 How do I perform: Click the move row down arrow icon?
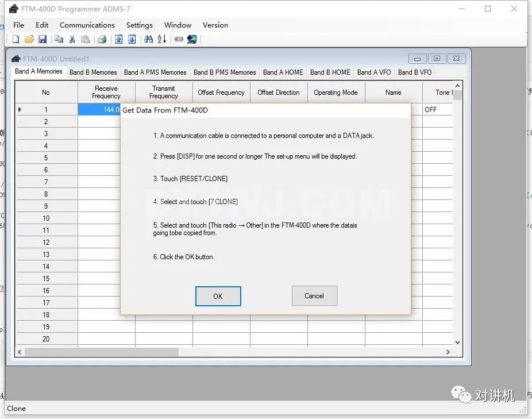pyautogui.click(x=132, y=39)
